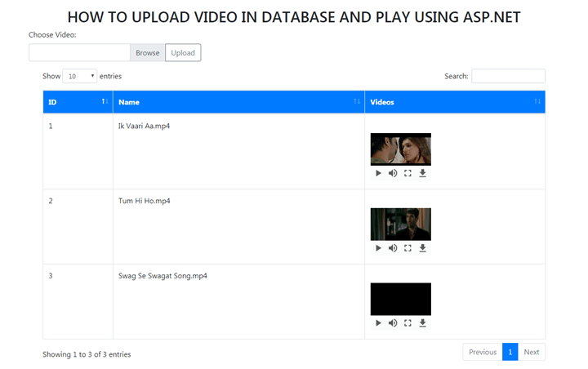
Task: Download the Ik Vaari Aa.mp4 video
Action: click(423, 173)
